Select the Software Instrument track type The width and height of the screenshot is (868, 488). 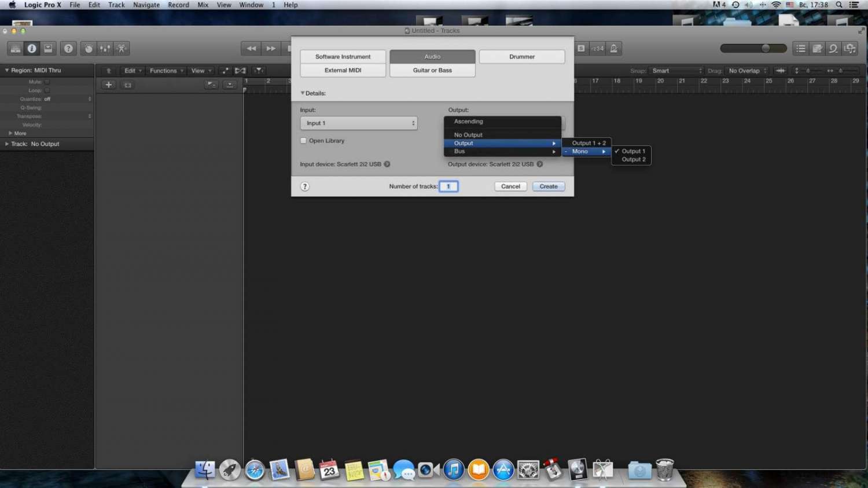click(x=343, y=57)
